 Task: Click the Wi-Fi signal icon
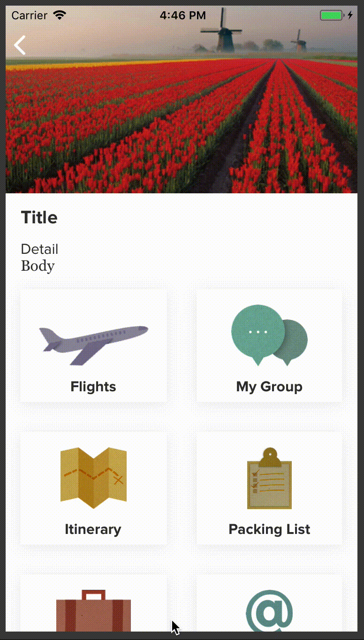(60, 15)
